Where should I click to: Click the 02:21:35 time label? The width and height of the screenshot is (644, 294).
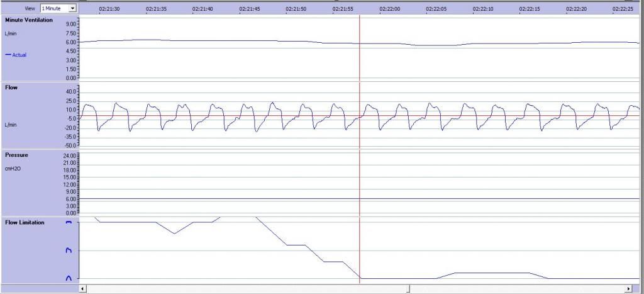point(156,9)
